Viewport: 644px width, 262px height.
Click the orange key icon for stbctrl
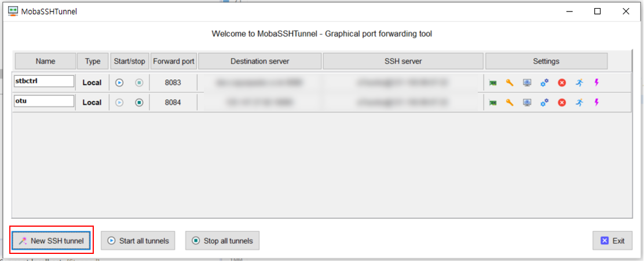click(x=510, y=83)
